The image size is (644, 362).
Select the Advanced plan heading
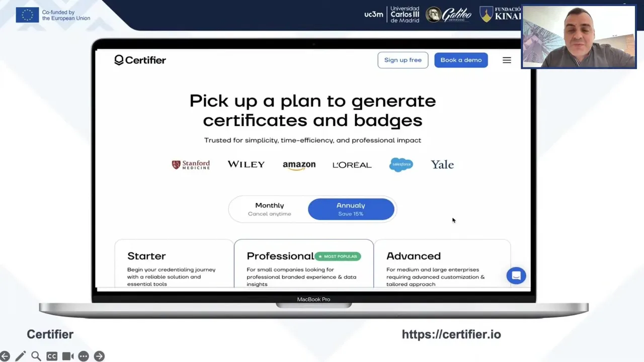tap(414, 256)
